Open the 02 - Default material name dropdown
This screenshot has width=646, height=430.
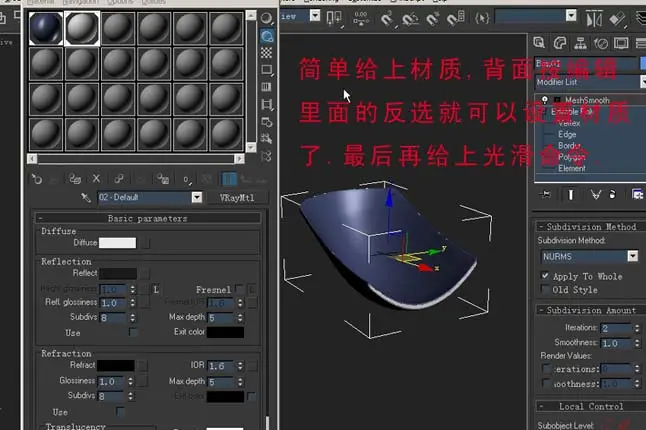point(197,198)
